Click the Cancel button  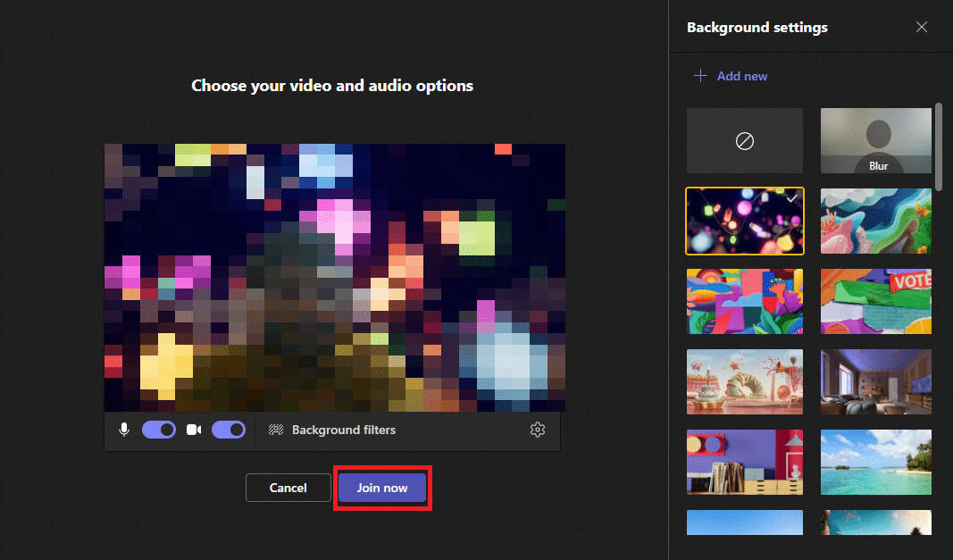point(288,488)
